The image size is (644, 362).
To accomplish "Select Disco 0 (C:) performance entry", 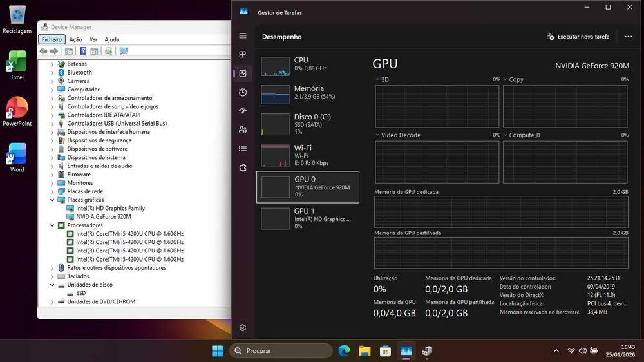I will (308, 124).
